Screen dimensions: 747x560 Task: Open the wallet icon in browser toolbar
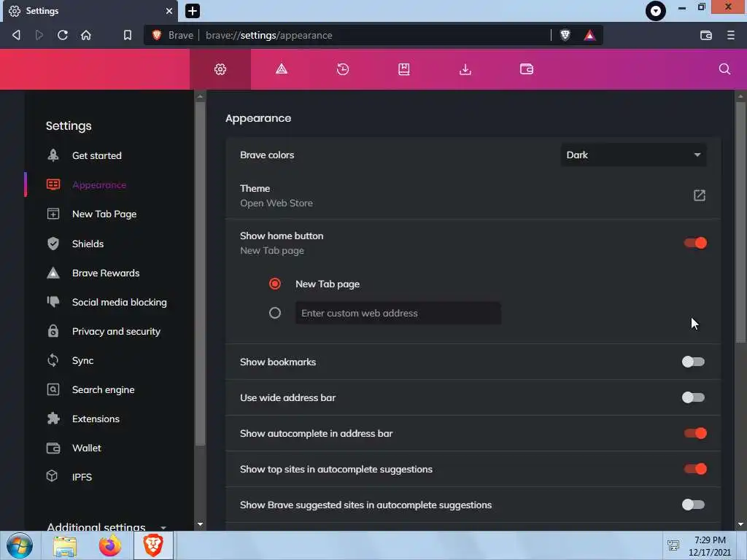(706, 35)
